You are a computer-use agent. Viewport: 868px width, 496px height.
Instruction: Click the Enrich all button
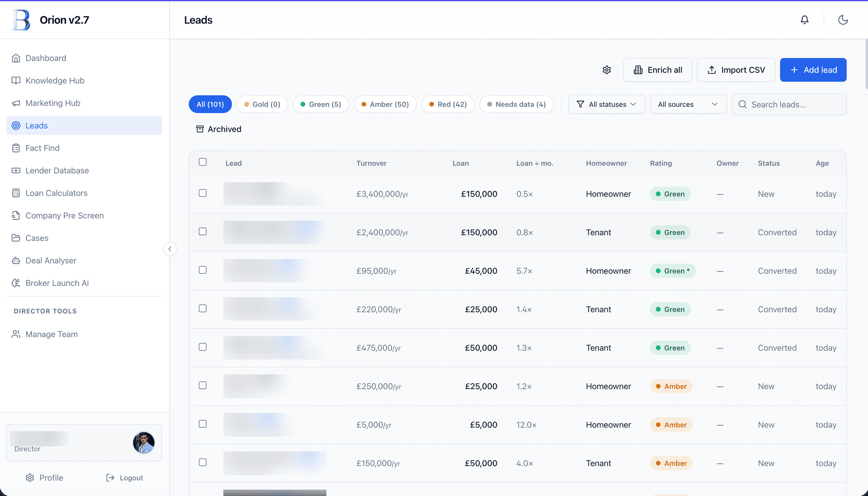[x=658, y=70]
